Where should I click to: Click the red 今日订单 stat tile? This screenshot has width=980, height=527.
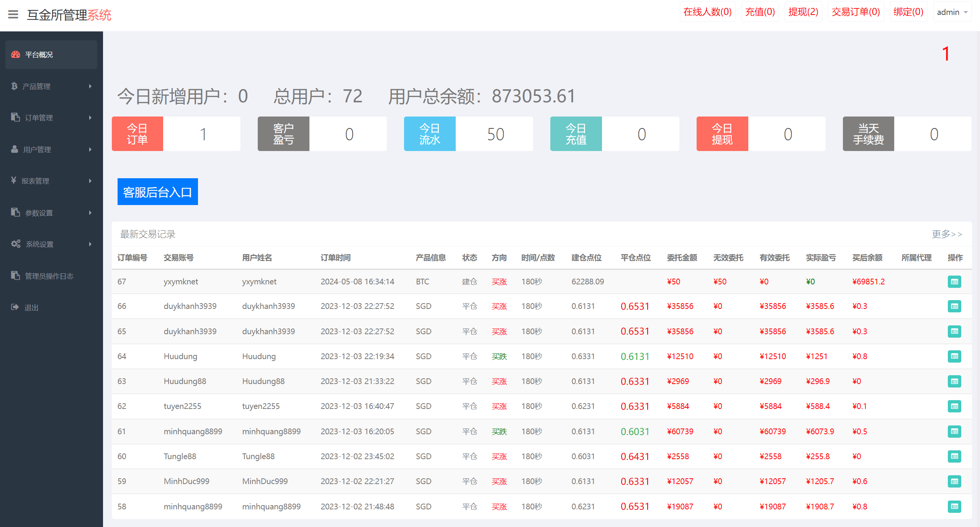(137, 134)
